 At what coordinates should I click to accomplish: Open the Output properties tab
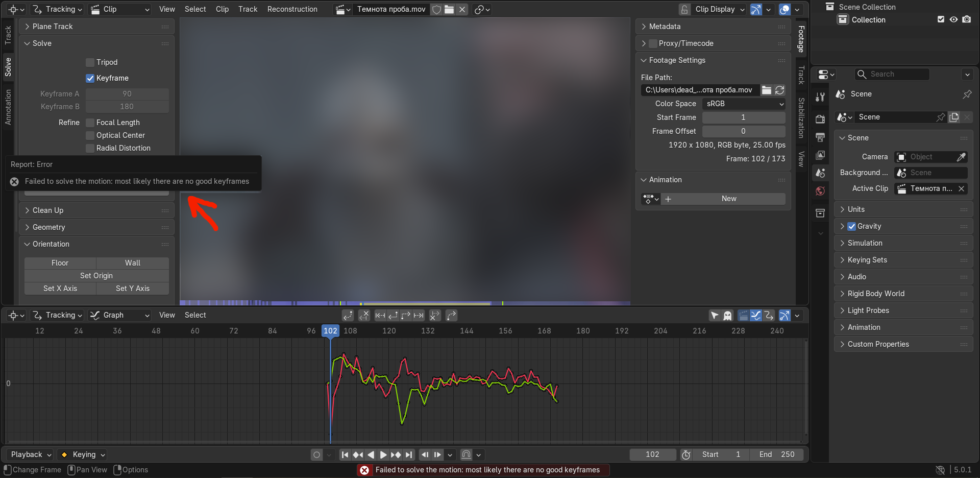820,137
